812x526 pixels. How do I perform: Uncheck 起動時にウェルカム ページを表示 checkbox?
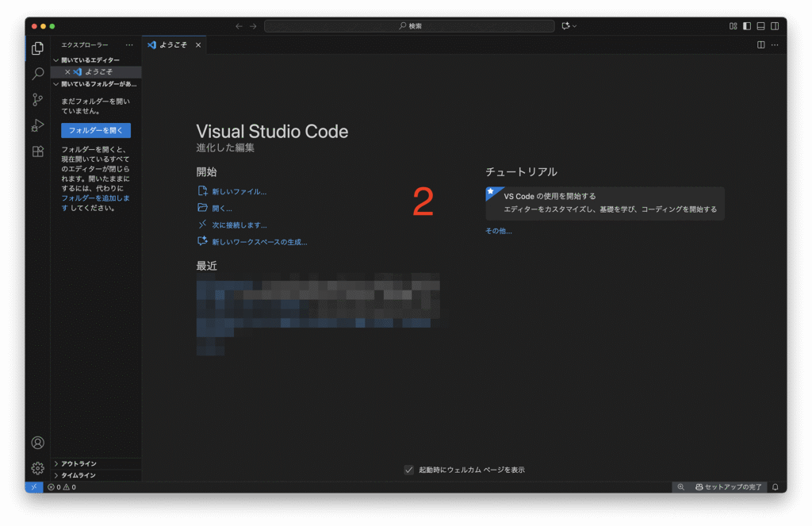coord(409,470)
